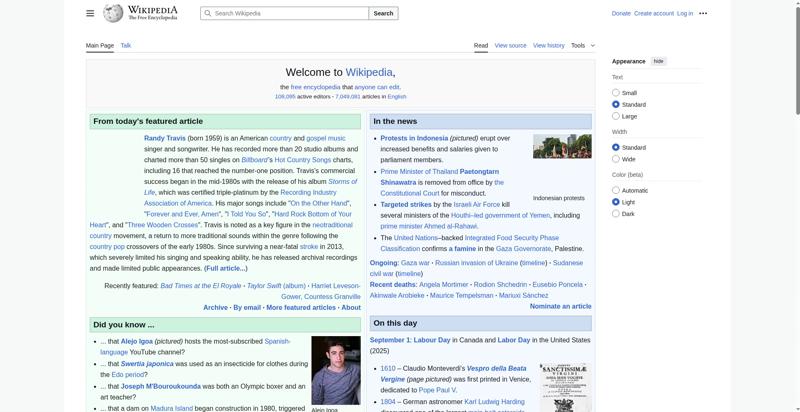Open the Labour Day link

432,340
